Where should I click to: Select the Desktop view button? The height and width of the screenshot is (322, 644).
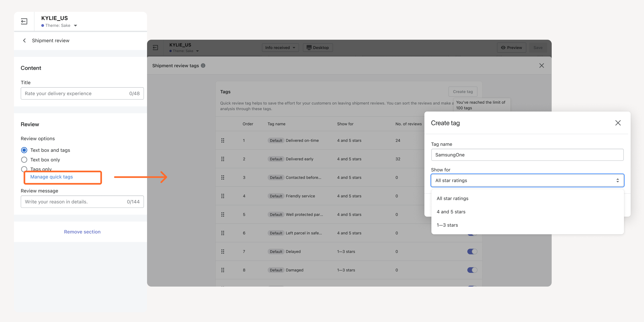[317, 47]
